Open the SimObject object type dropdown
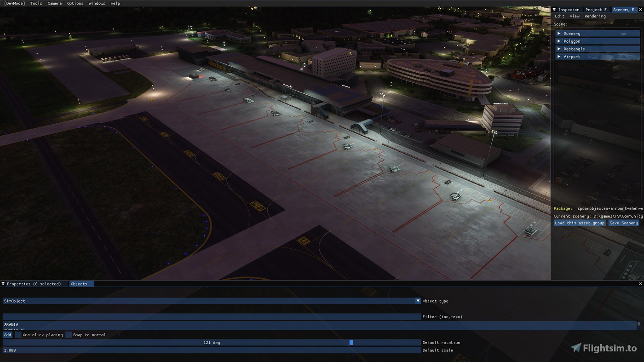The image size is (644, 362). click(x=418, y=301)
